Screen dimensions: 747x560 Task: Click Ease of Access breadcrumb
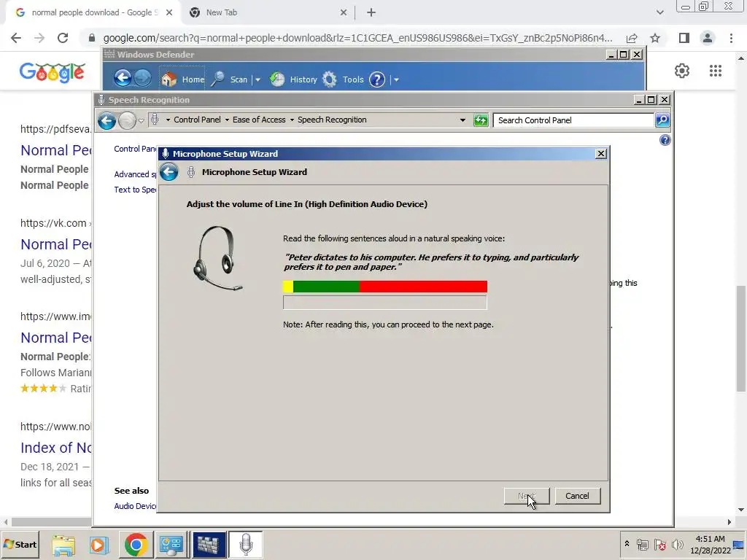[259, 120]
